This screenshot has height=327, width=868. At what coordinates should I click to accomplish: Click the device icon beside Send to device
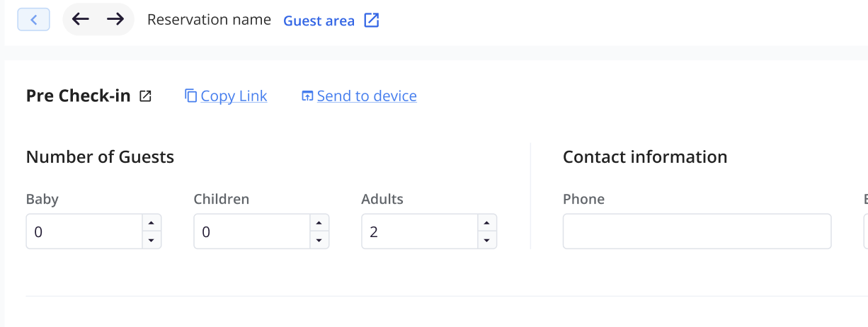point(307,96)
